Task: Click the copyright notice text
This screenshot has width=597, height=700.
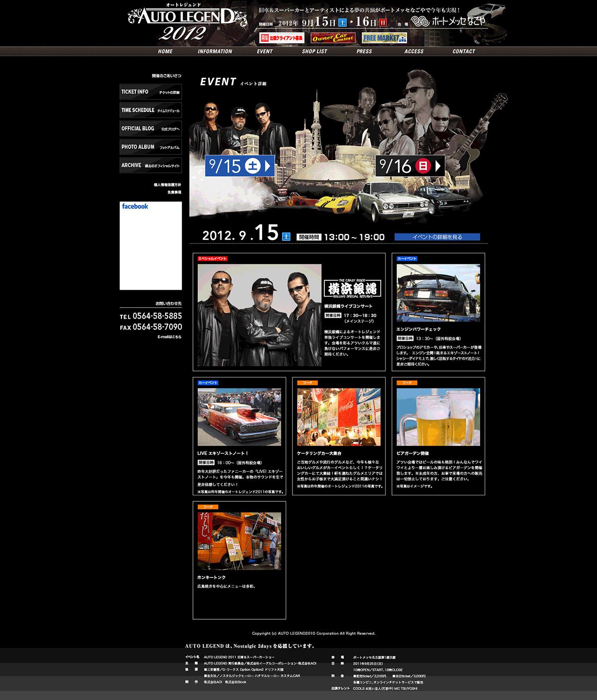Action: pyautogui.click(x=314, y=634)
